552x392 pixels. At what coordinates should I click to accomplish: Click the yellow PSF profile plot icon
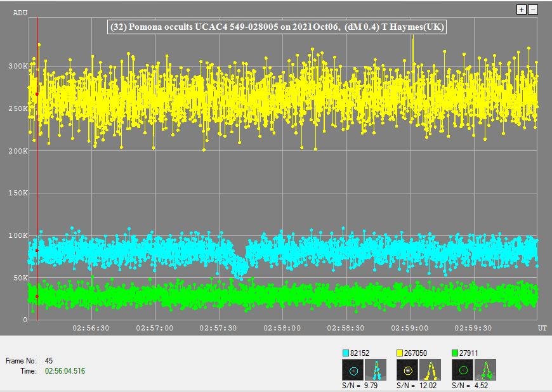(x=431, y=370)
